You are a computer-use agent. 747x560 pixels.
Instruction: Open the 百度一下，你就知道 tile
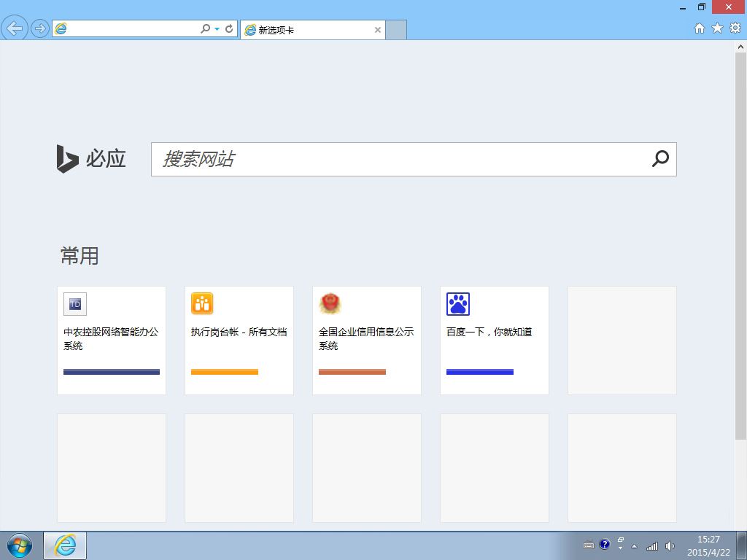pyautogui.click(x=495, y=341)
